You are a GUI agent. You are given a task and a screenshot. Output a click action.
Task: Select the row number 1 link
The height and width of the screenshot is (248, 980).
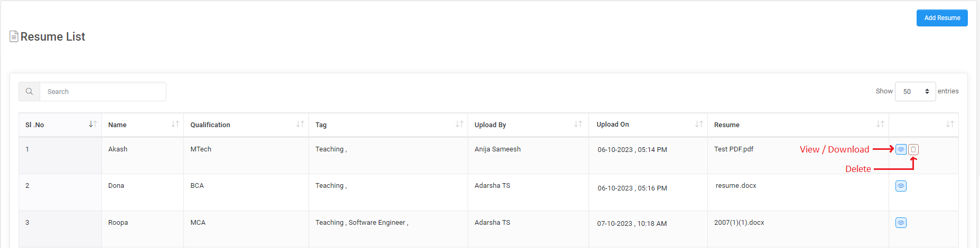[27, 149]
